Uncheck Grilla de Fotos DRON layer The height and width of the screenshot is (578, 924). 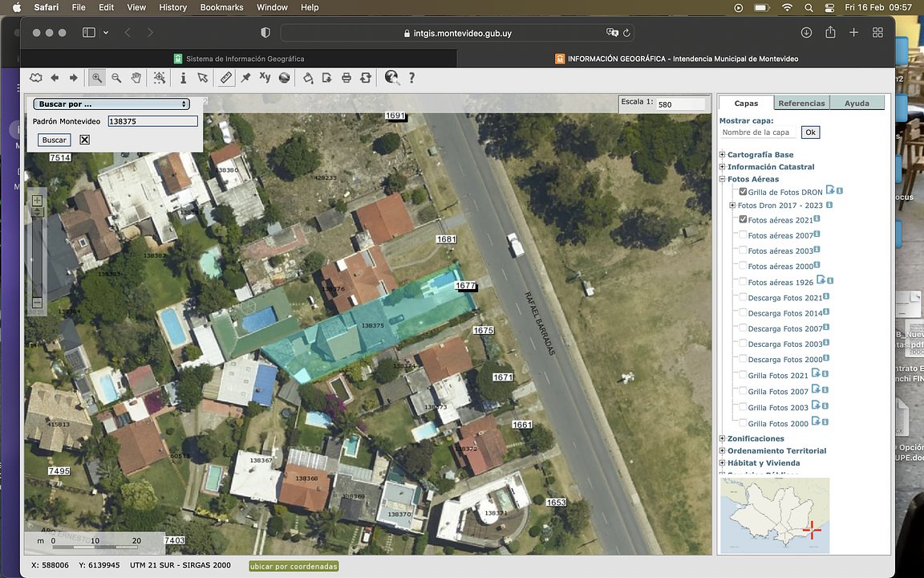743,193
